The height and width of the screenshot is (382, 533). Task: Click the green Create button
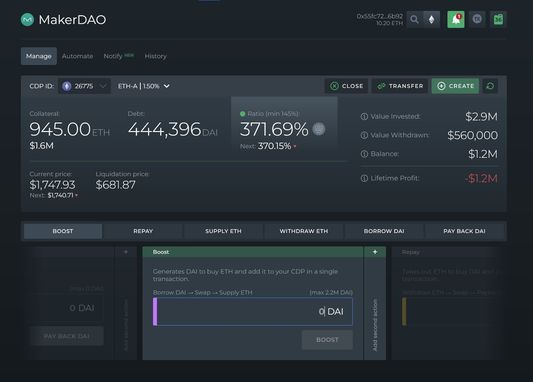(455, 86)
